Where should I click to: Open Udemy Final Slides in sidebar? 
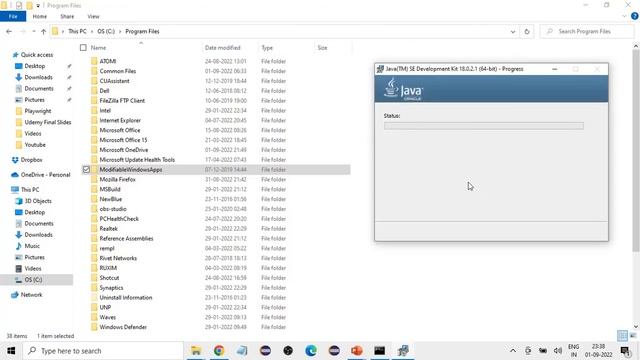click(47, 122)
